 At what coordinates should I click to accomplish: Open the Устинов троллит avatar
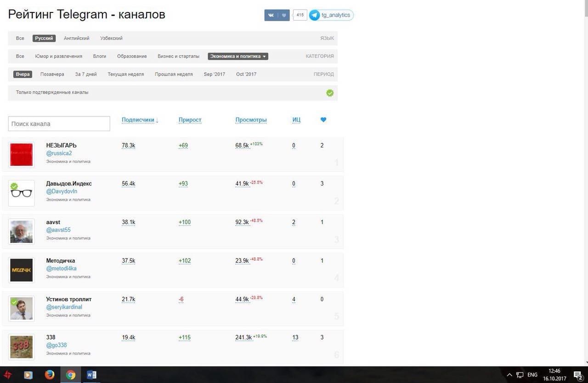(22, 309)
